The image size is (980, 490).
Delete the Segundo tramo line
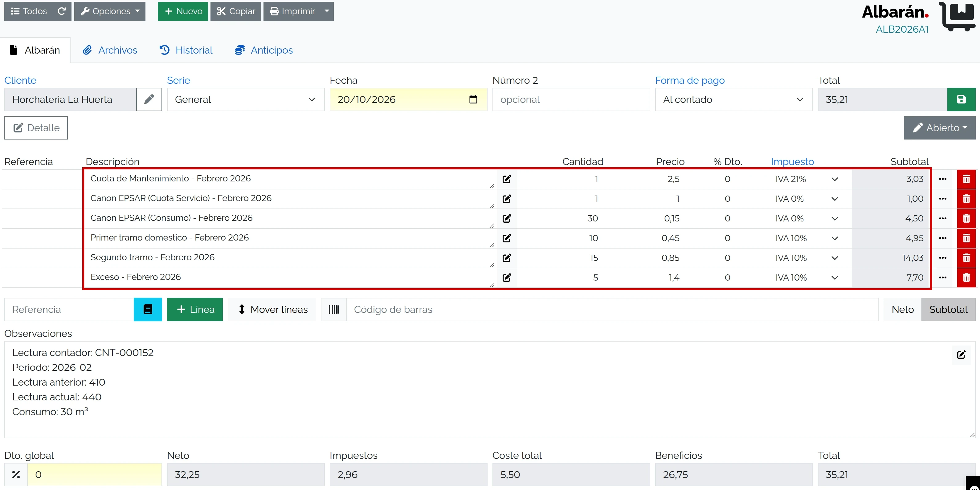click(966, 258)
